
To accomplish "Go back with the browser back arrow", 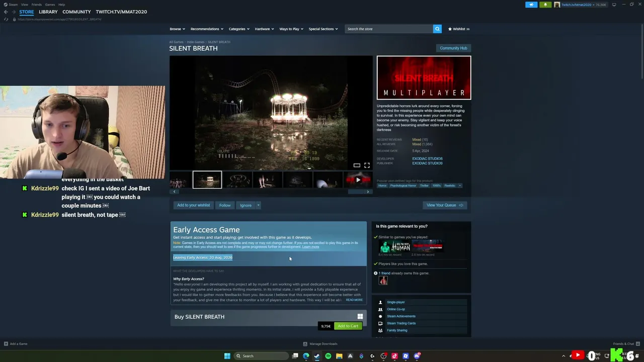I will click(6, 12).
